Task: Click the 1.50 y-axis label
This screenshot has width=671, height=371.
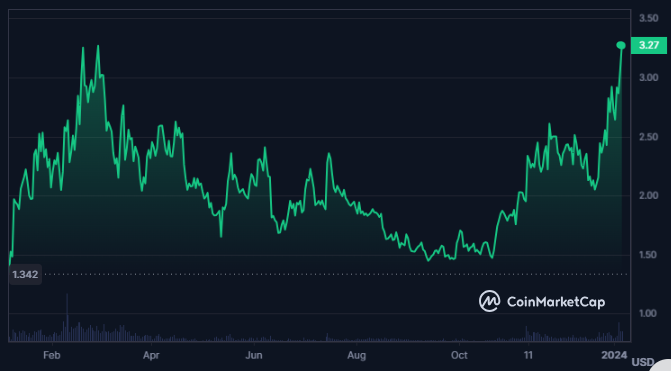Action: point(648,255)
